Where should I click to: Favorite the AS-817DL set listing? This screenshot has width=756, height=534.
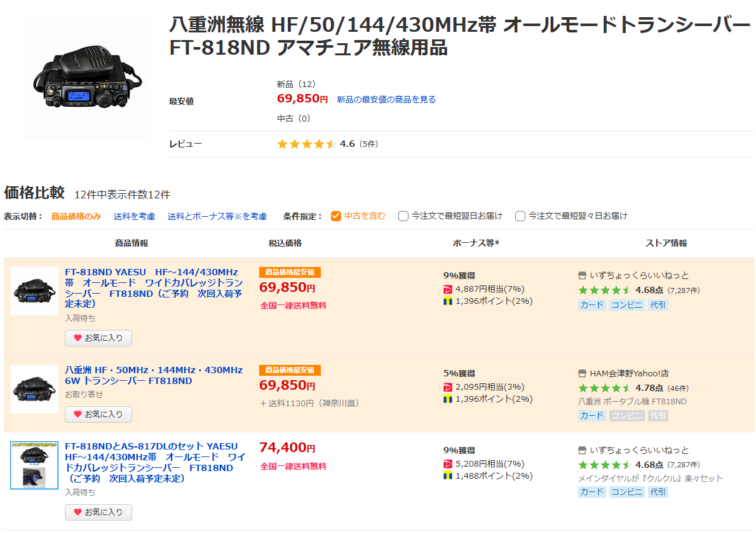[98, 512]
